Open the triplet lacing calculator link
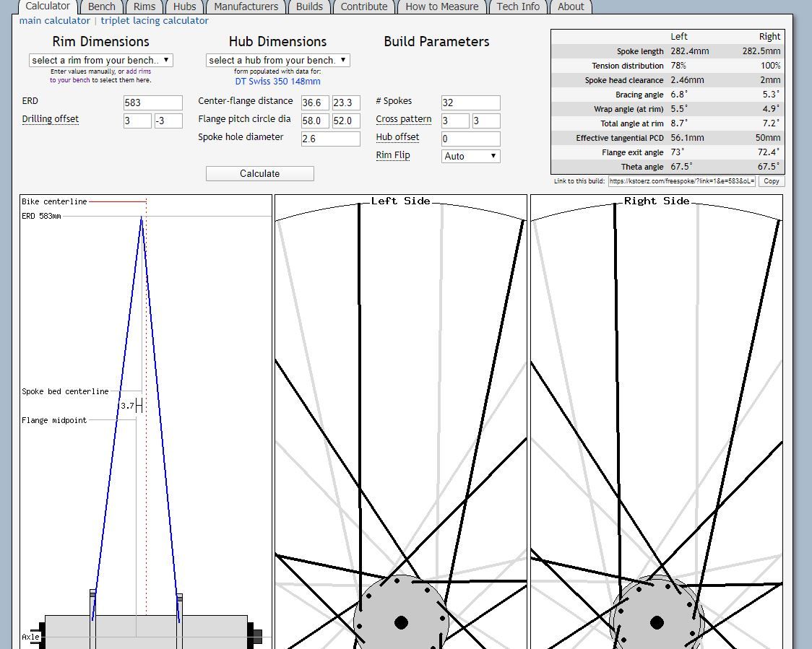Image resolution: width=812 pixels, height=649 pixels. pos(155,21)
